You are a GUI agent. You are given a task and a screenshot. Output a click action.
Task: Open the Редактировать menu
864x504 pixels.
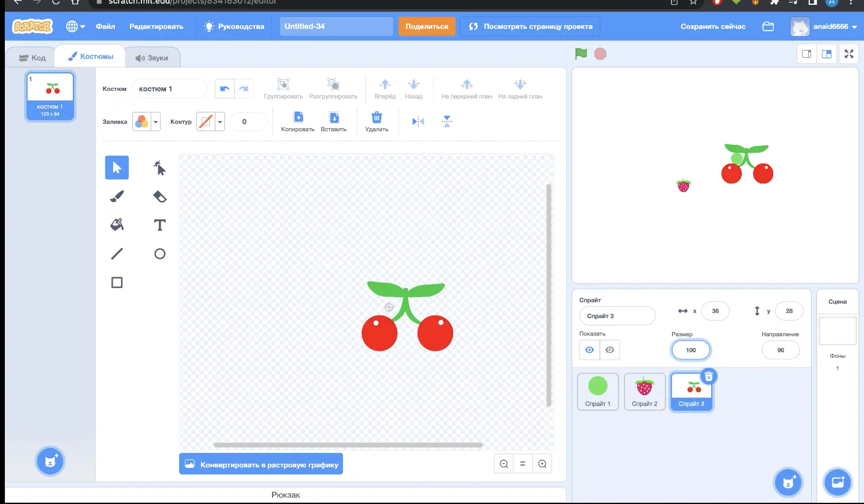click(x=156, y=26)
